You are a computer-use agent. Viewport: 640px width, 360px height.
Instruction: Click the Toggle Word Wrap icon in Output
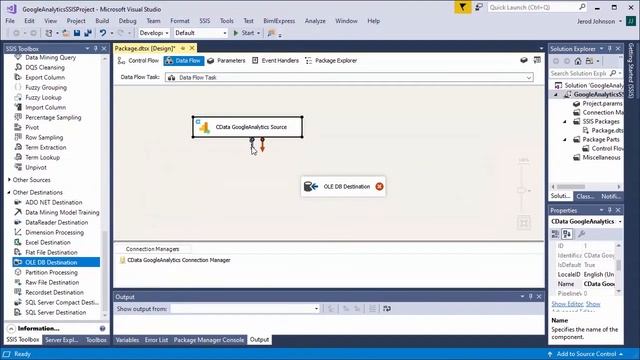[387, 309]
